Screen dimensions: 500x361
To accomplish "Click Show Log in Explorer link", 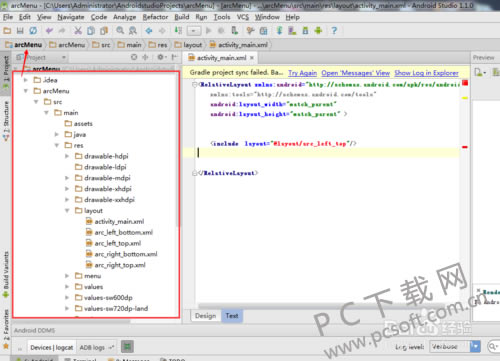I will pos(426,73).
